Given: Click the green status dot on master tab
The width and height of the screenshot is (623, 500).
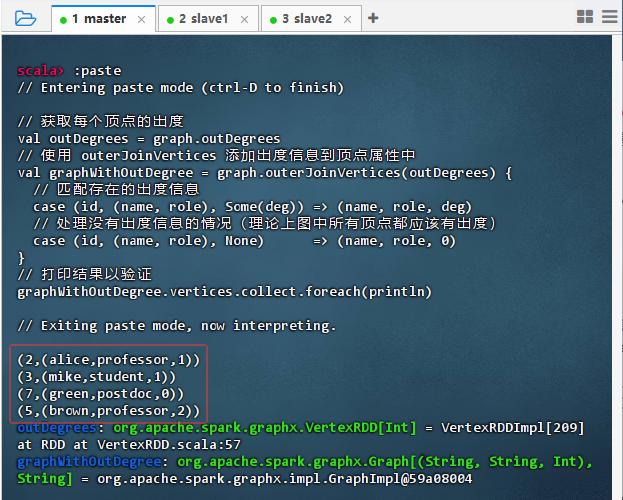Looking at the screenshot, I should point(63,20).
